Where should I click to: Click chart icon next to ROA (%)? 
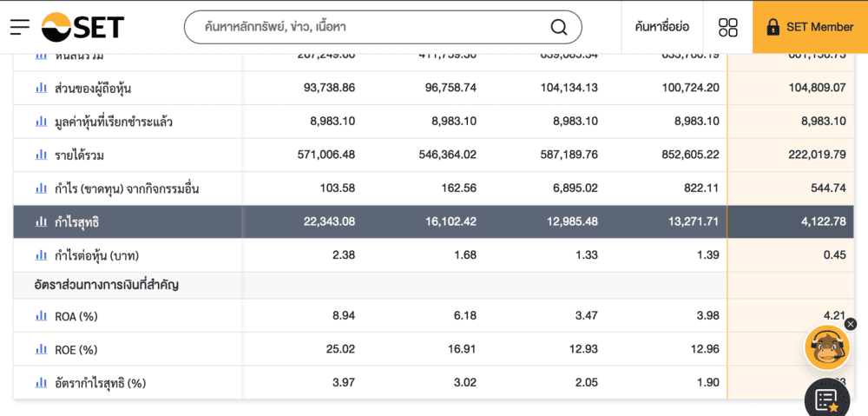[x=41, y=316]
